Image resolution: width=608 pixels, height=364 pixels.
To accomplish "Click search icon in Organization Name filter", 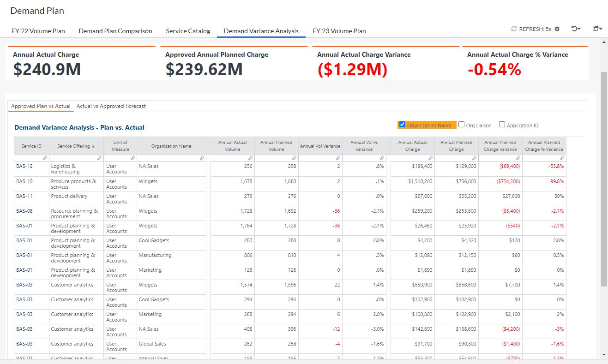I will [x=202, y=158].
